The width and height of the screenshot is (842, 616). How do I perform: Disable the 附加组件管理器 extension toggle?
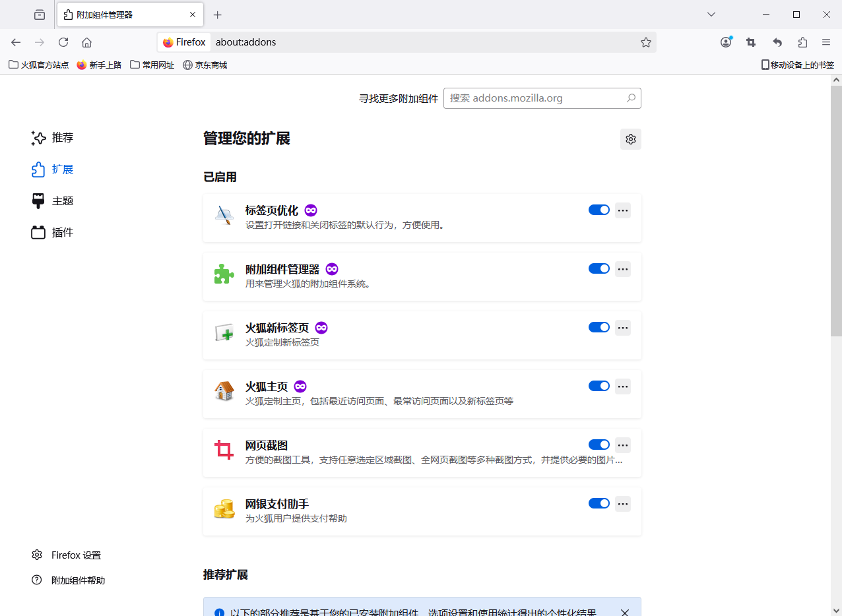[x=599, y=268]
